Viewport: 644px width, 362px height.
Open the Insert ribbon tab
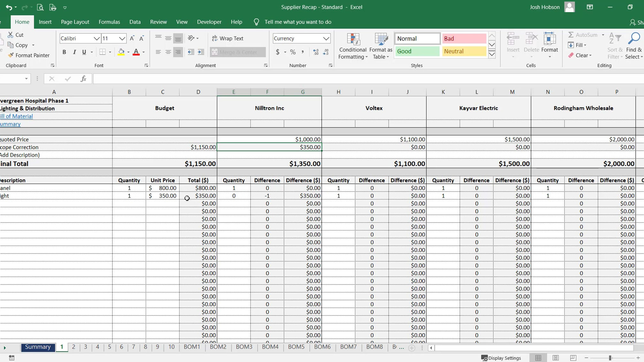tap(45, 22)
